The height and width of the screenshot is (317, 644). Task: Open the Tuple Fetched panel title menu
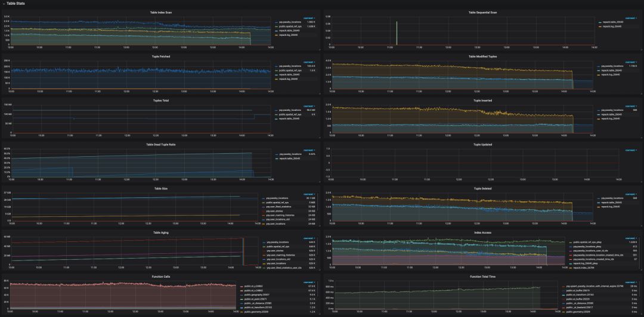click(161, 57)
